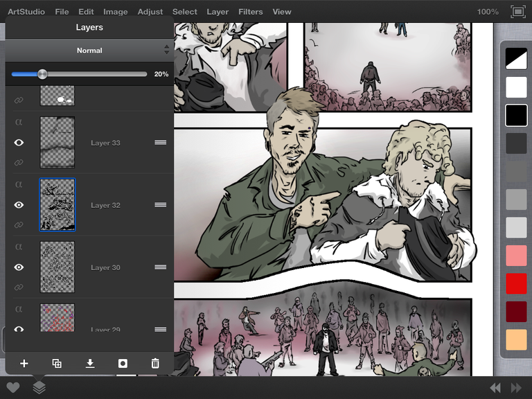This screenshot has width=532, height=399.
Task: Toggle link on Layer 30
Action: [x=19, y=287]
